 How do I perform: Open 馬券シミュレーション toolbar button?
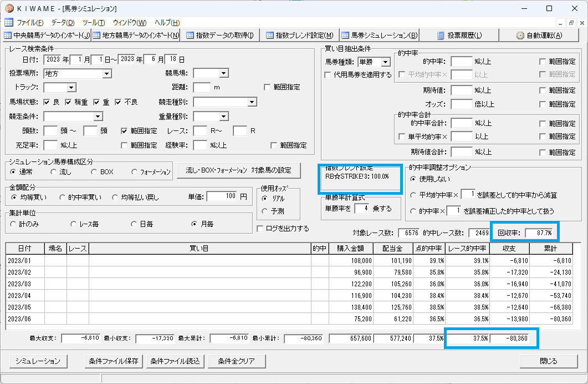380,36
